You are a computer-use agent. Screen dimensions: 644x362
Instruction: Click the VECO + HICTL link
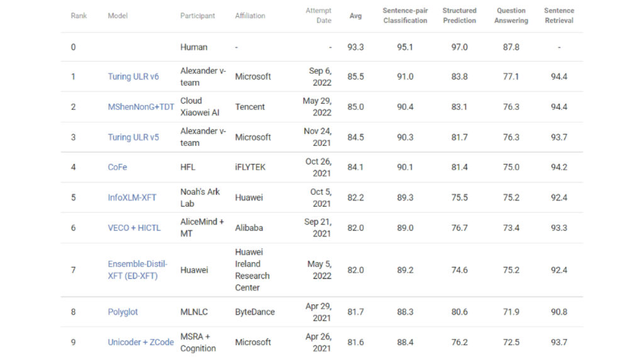[134, 228]
